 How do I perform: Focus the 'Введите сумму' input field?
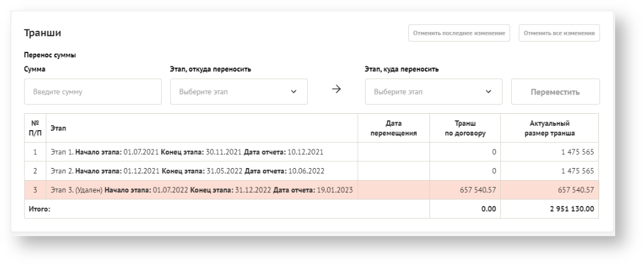coord(93,92)
